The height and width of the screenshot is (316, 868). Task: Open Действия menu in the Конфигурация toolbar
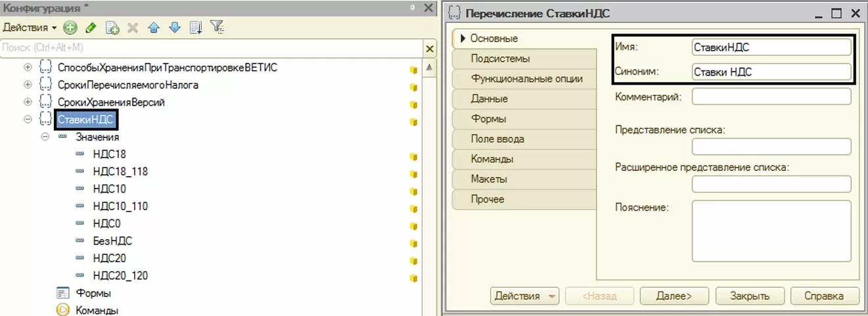click(x=29, y=28)
